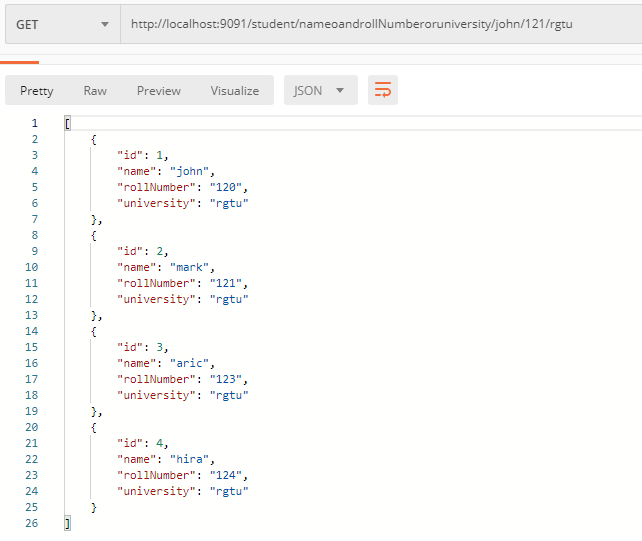Select the Visualize tab
642x541 pixels.
[234, 91]
